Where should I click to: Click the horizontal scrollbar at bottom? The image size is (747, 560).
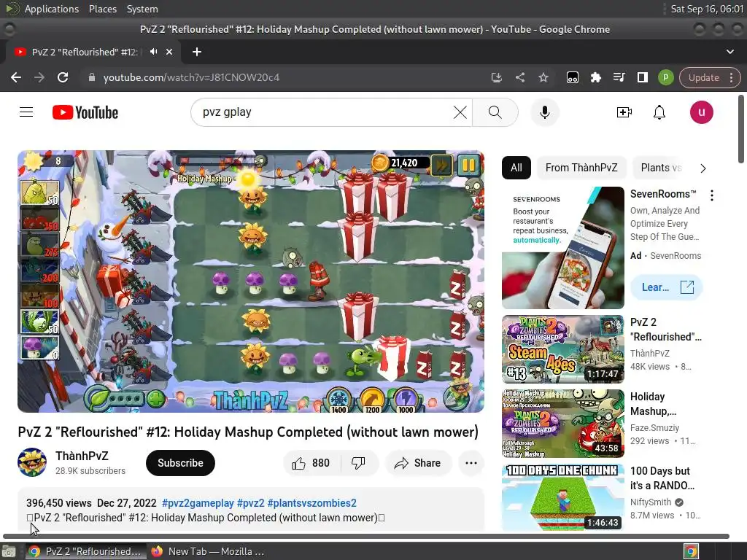366,536
